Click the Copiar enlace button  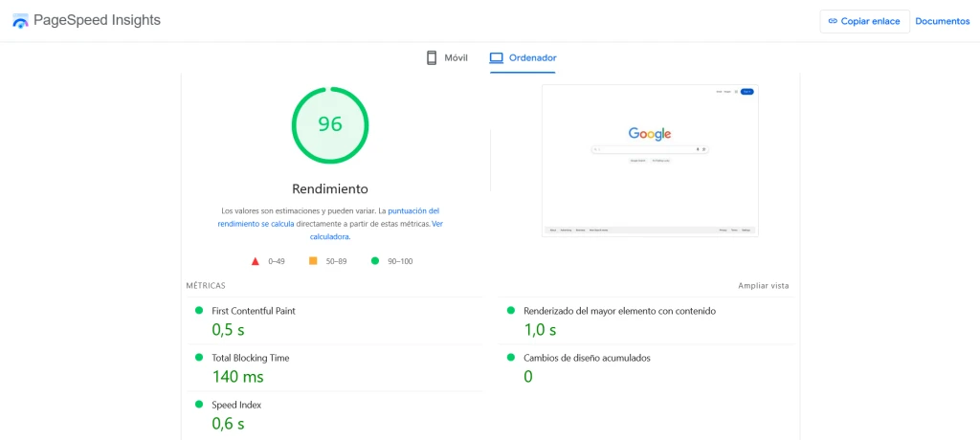pos(864,21)
